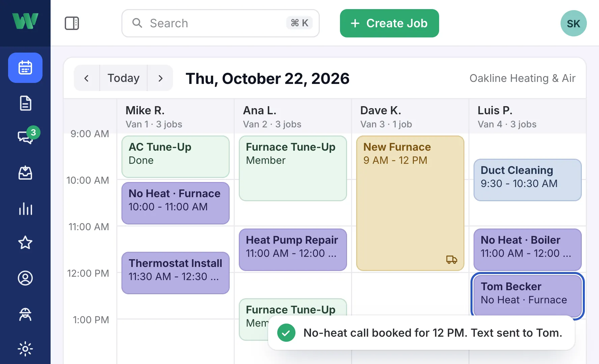Image resolution: width=599 pixels, height=364 pixels.
Task: Click the ⌘ K shortcut badge
Action: pyautogui.click(x=299, y=23)
